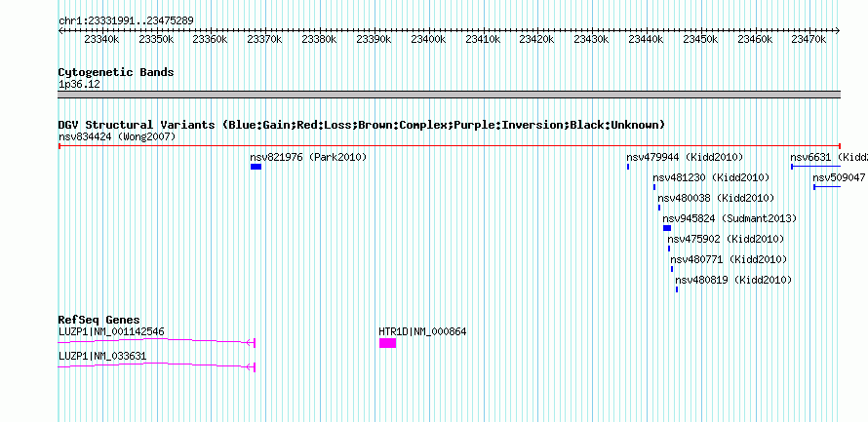Click the 23370k ruler mark
The width and height of the screenshot is (868, 422).
click(264, 39)
